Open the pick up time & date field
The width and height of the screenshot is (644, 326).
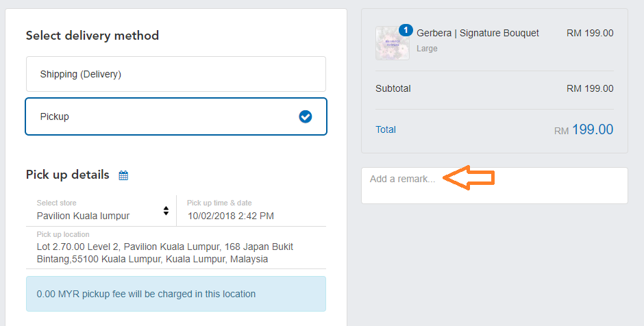point(251,211)
